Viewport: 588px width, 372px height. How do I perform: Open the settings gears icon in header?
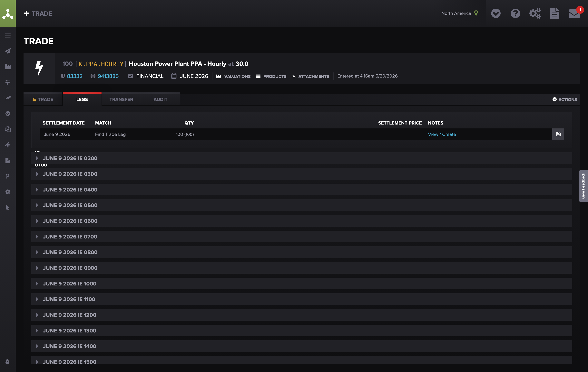(535, 14)
